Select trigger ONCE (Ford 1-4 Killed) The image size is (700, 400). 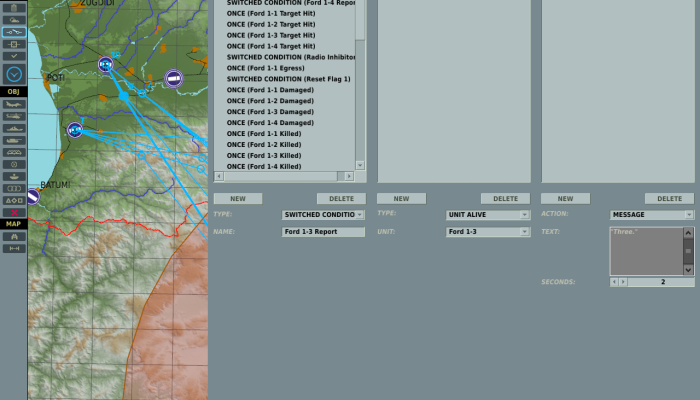point(264,167)
